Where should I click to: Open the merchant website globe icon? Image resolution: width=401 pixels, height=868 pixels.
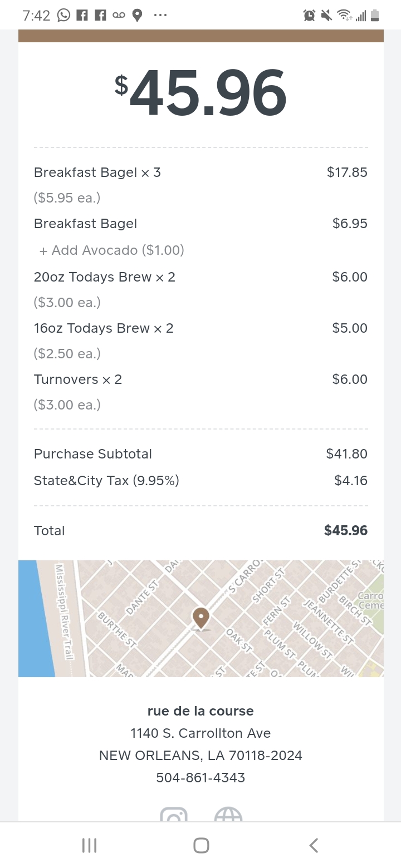point(228,816)
